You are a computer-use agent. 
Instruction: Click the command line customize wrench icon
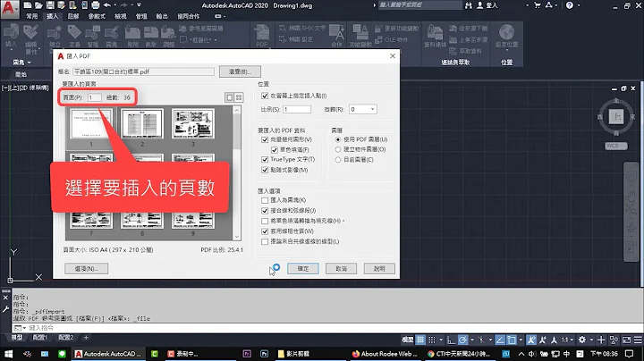point(5,309)
